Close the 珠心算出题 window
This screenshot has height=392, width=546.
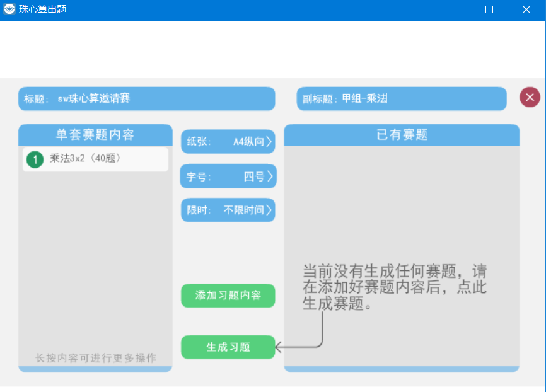click(526, 9)
